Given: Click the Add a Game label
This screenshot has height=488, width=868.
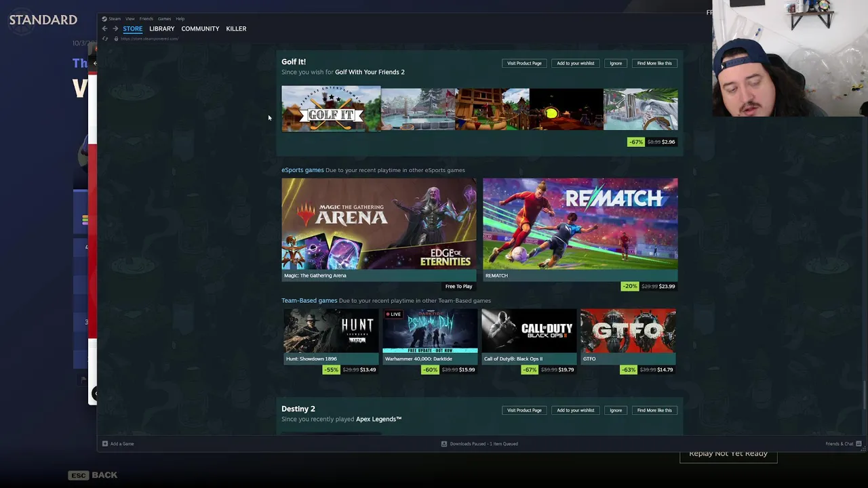Looking at the screenshot, I should (x=122, y=444).
